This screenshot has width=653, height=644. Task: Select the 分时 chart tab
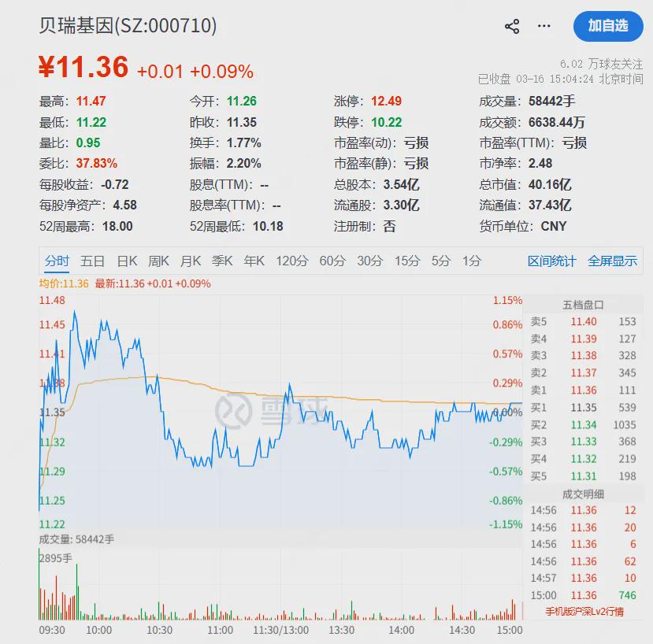tap(57, 261)
